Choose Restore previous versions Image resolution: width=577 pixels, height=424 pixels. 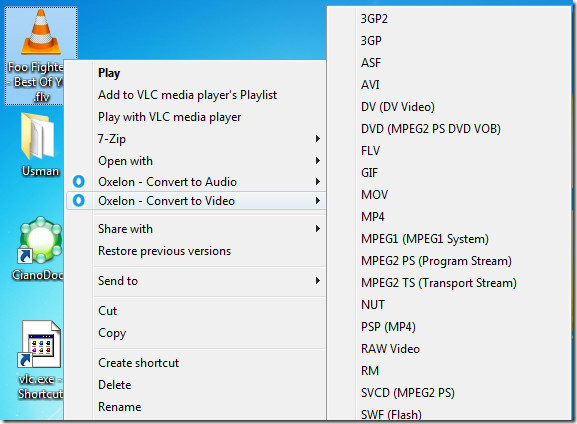(x=164, y=251)
